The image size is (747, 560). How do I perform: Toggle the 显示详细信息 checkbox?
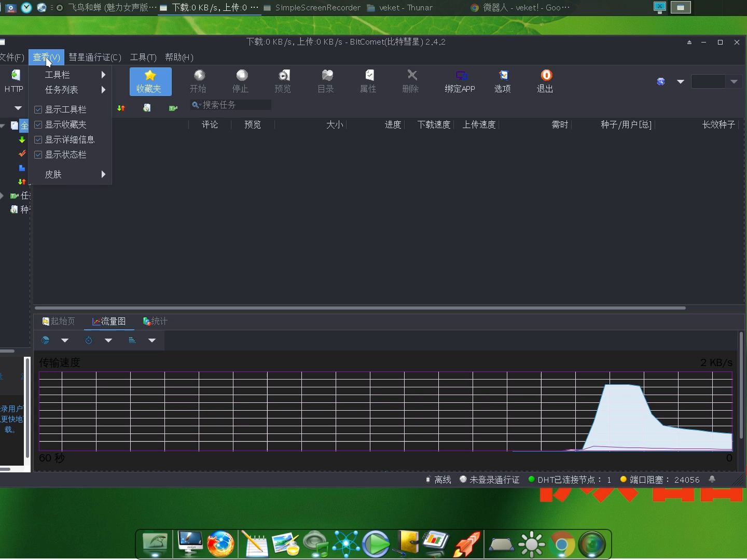38,139
